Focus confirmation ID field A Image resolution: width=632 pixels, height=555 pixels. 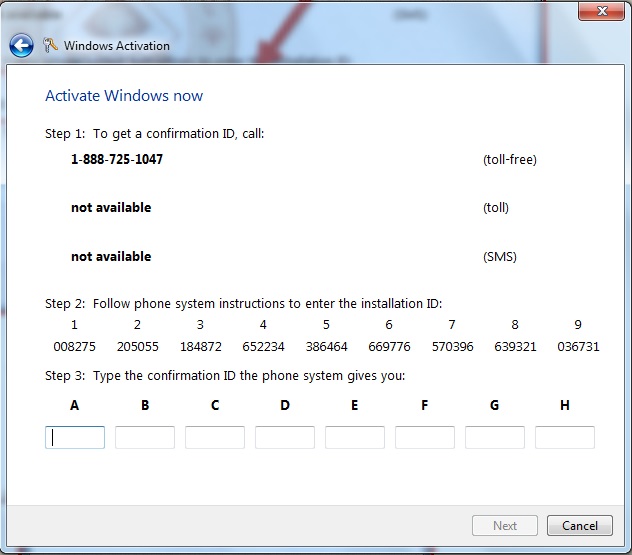pos(75,437)
